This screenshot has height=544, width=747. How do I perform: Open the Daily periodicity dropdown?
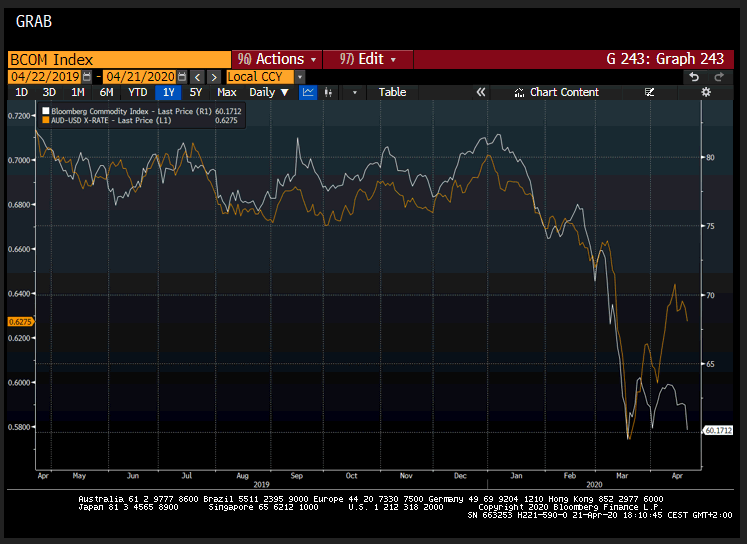(x=269, y=92)
